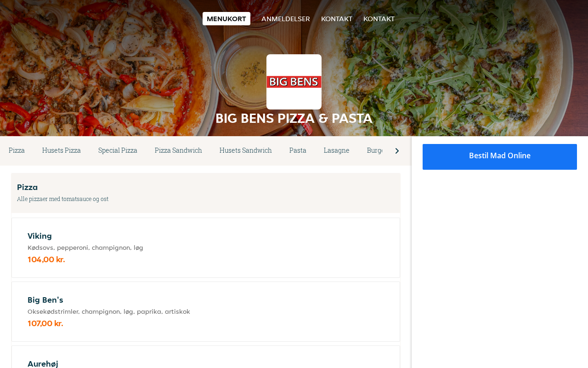
Task: Click the "Oksekødstrimler, champignon, løg, paprika, artiskok" description
Action: (x=109, y=311)
